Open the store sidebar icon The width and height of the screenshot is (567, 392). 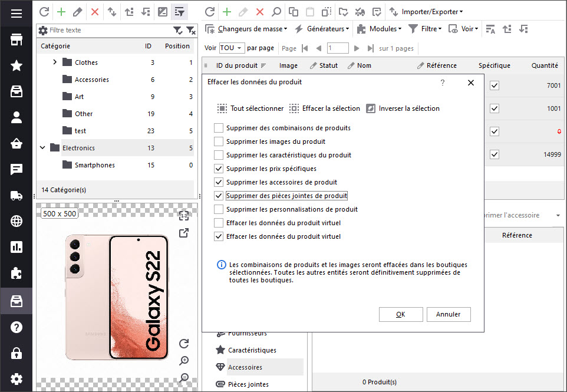(x=17, y=39)
